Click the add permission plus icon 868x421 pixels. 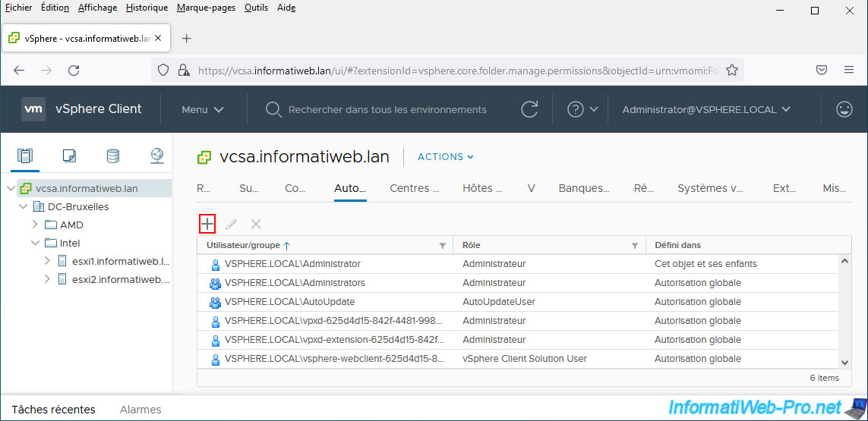click(207, 224)
